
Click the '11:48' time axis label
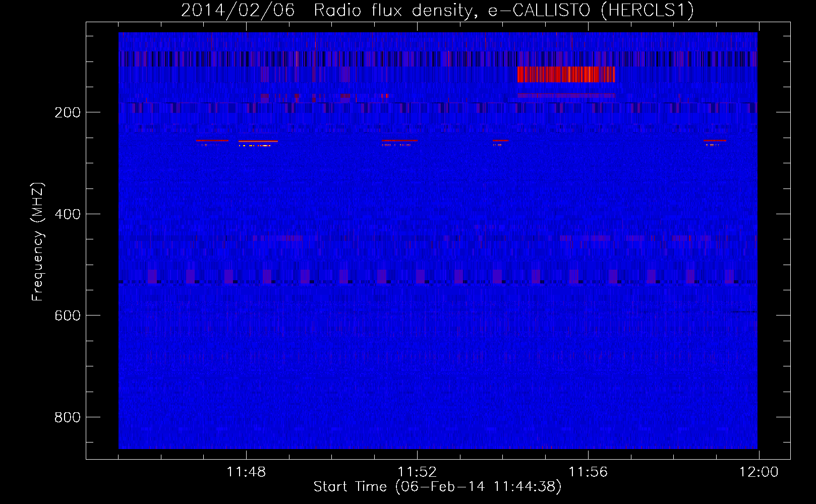pyautogui.click(x=246, y=472)
